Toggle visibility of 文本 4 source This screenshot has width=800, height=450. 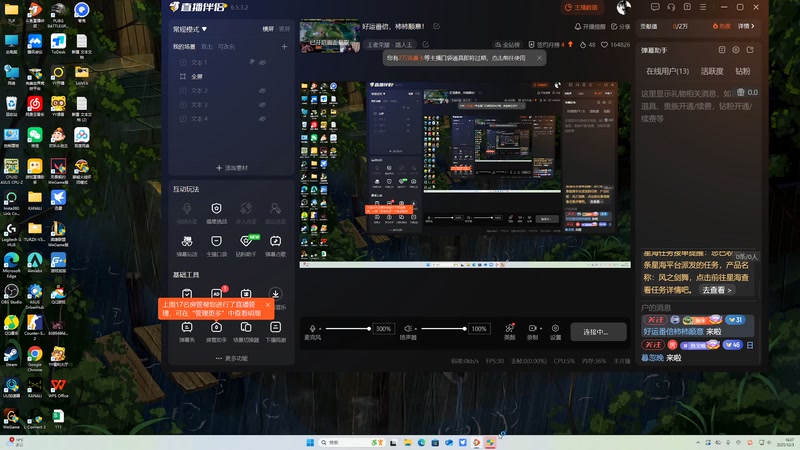click(262, 118)
